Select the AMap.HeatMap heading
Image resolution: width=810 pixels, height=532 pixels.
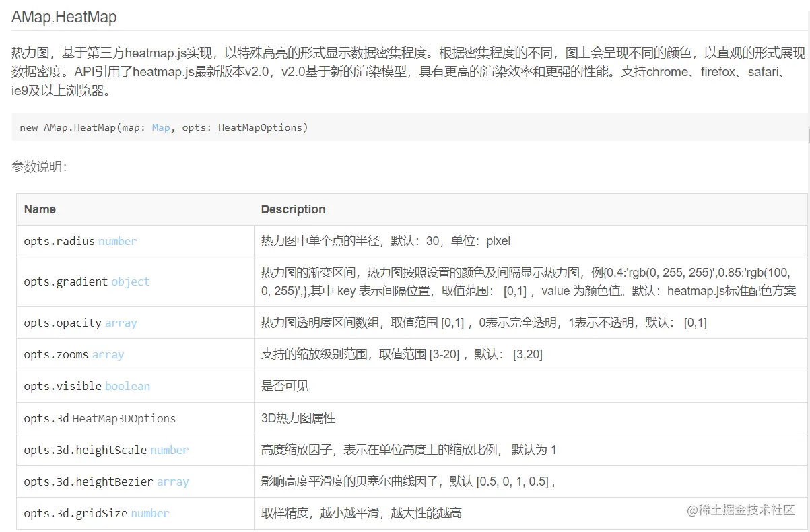[64, 17]
